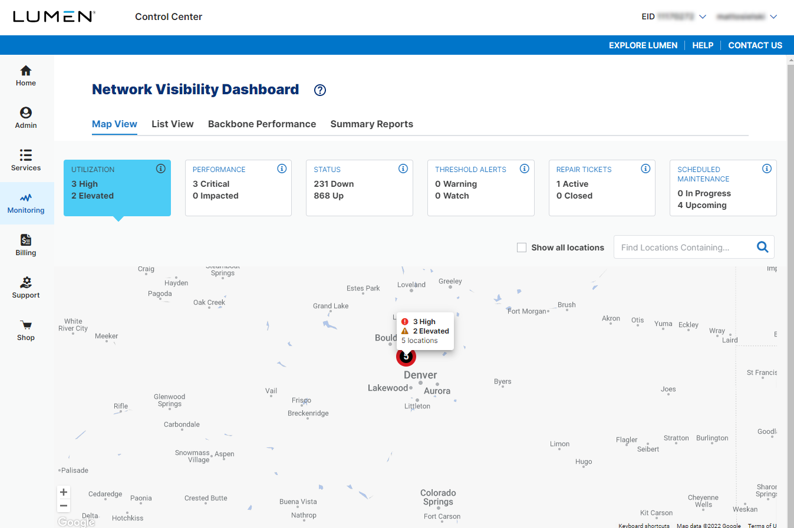
Task: Click the Explore Lumen link
Action: [x=643, y=45]
